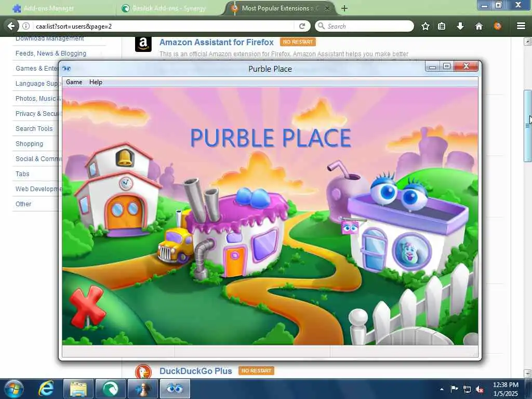Click the scrollbar up arrow

pos(528,42)
